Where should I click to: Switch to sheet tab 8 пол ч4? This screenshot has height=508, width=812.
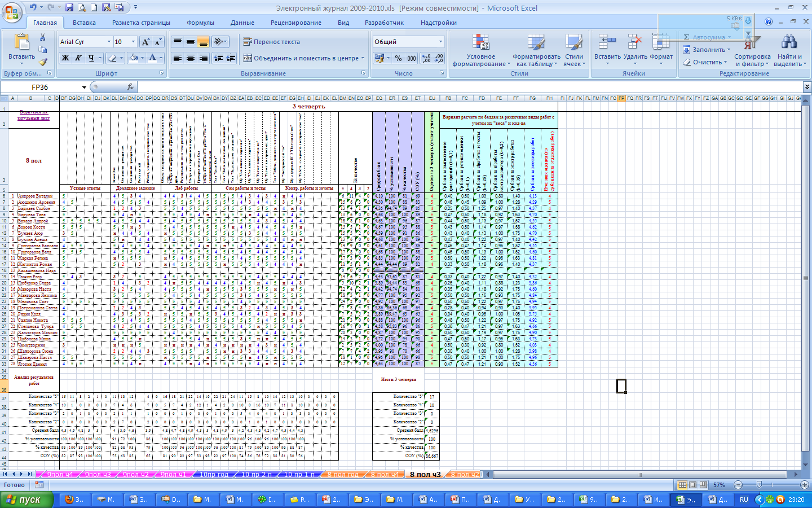(x=385, y=474)
